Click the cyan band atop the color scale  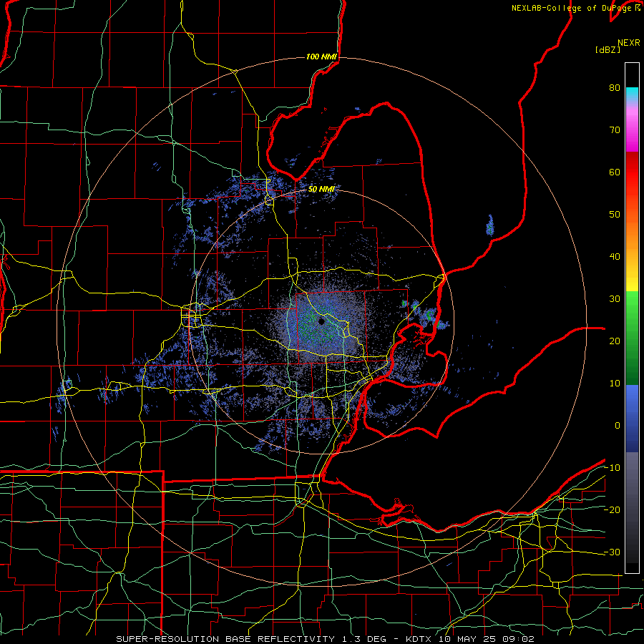point(632,94)
